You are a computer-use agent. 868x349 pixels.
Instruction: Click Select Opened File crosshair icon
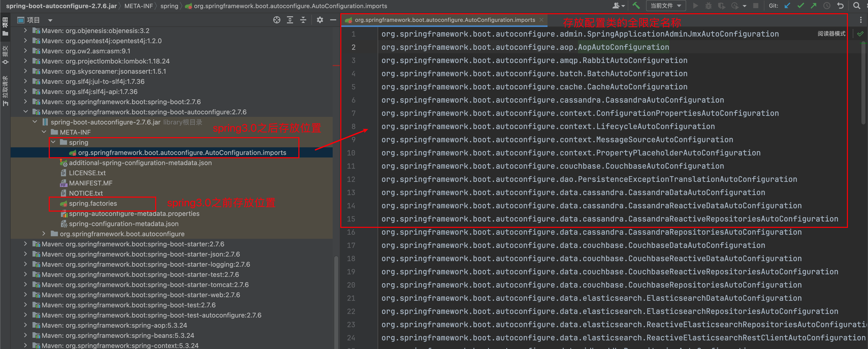[277, 20]
